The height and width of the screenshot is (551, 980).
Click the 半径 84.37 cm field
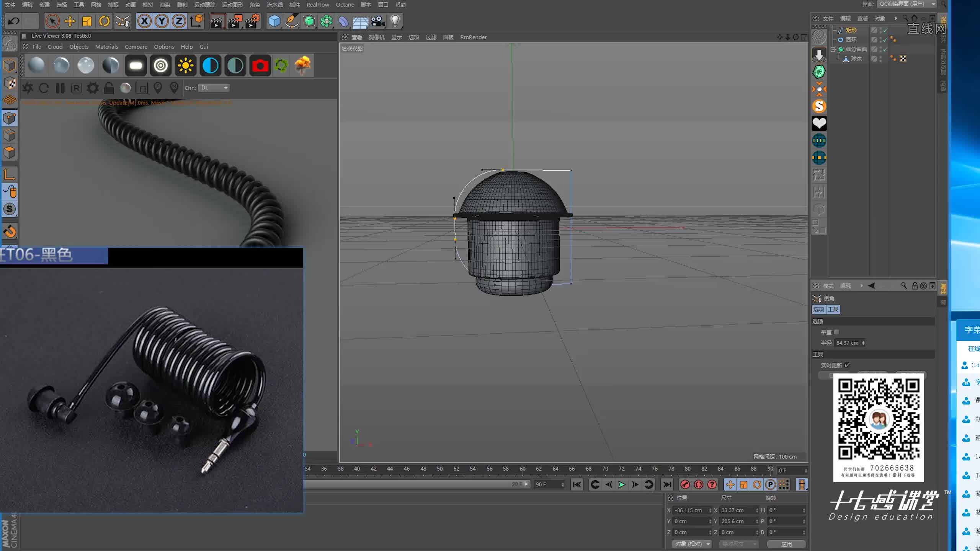848,343
